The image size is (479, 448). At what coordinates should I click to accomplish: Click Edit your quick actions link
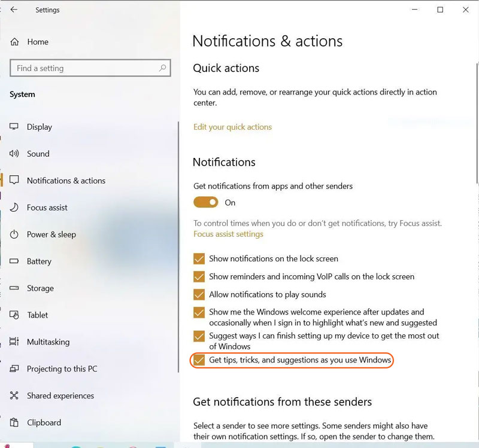point(232,127)
